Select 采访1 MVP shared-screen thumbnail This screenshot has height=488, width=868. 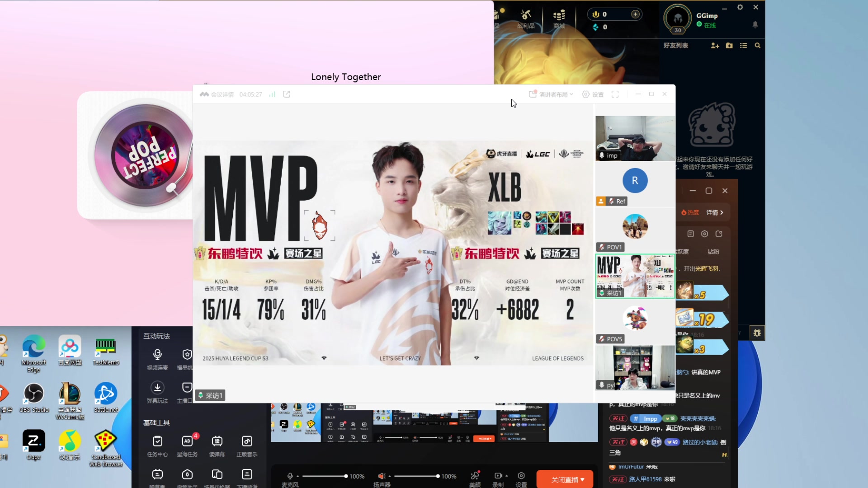click(x=635, y=276)
